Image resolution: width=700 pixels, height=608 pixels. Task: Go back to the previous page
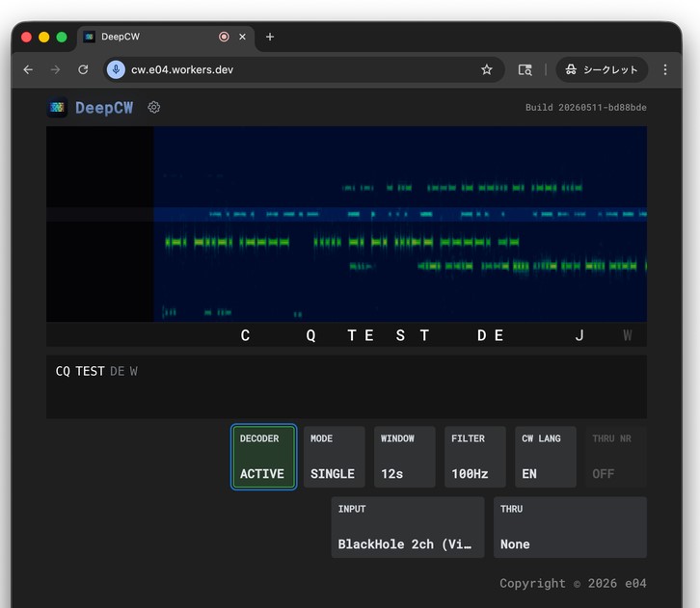[28, 69]
